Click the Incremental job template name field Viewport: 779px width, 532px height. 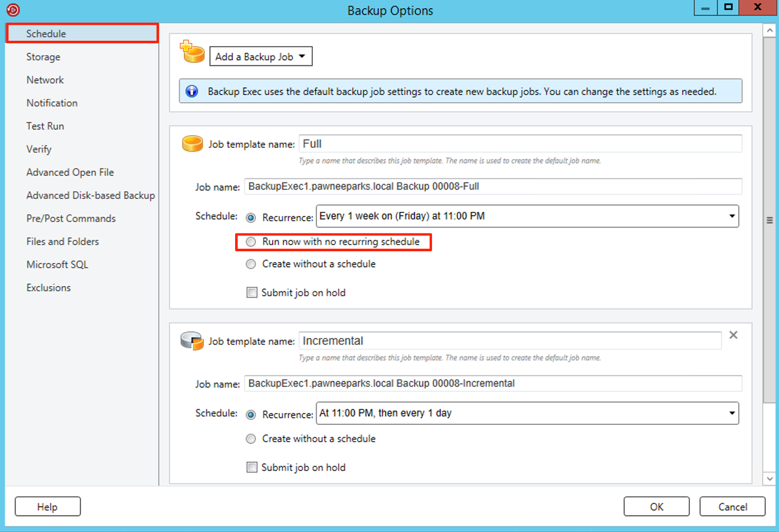coord(510,341)
